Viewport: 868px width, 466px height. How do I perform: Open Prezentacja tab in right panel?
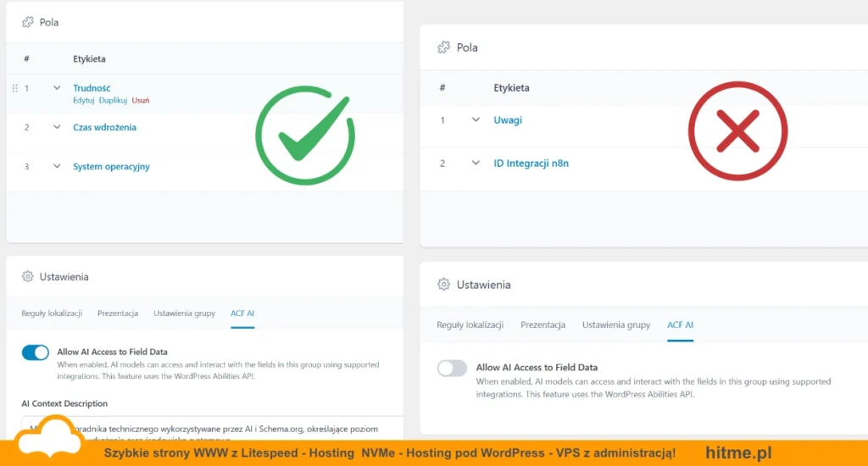(x=543, y=325)
